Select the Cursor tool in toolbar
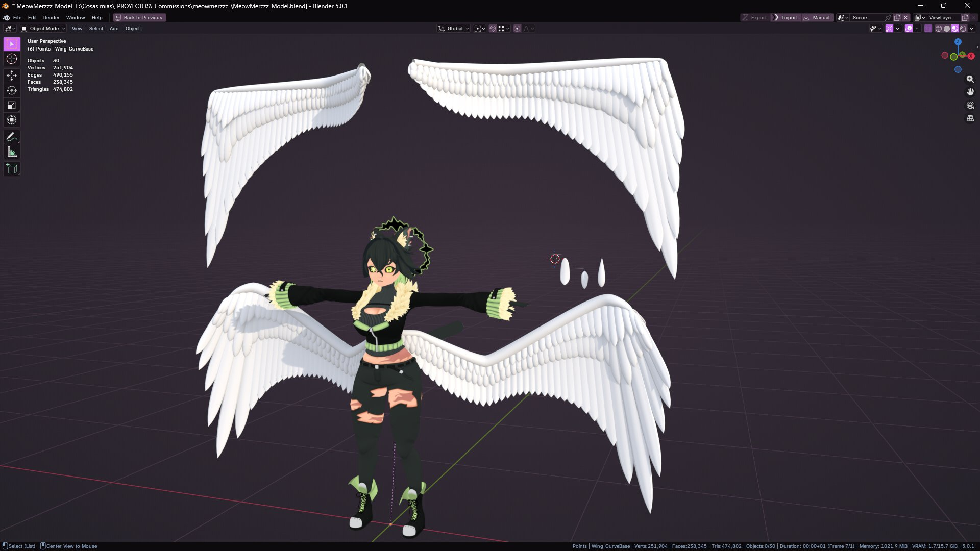980x551 pixels. [12, 59]
